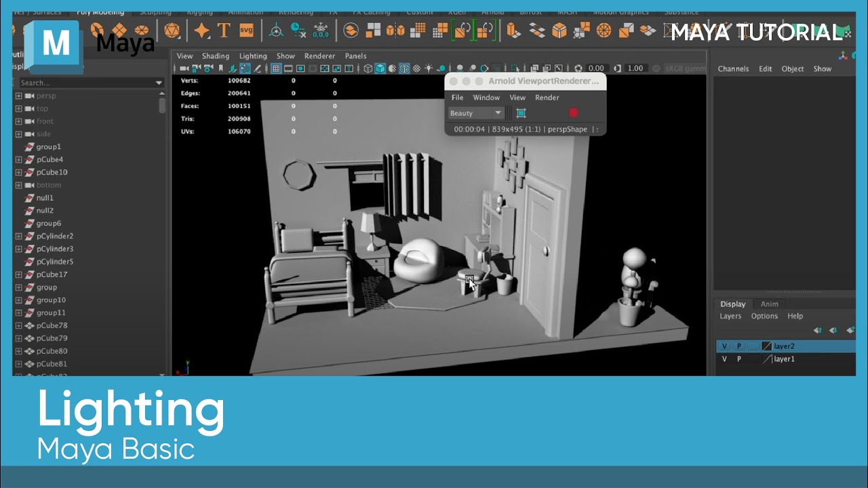868x488 pixels.
Task: Click the gamma value field 1.00
Action: 635,68
